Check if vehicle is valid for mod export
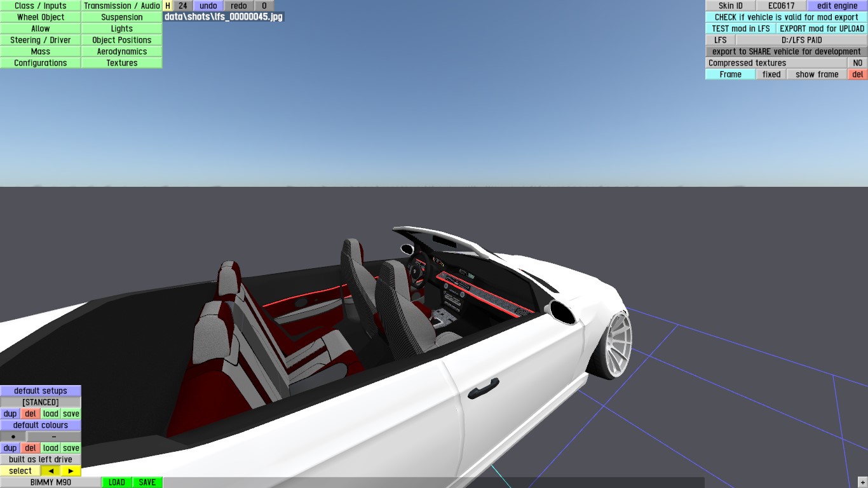Screen dimensions: 868x488 coord(787,17)
